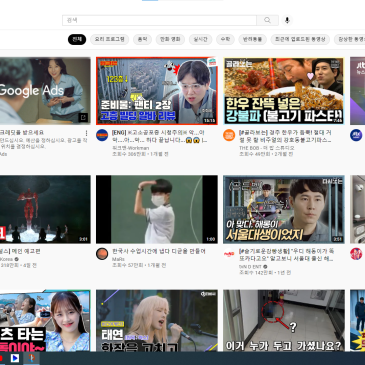Click the external link icon on Google Ads
Screen dimensions: 365x365
[x=83, y=117]
